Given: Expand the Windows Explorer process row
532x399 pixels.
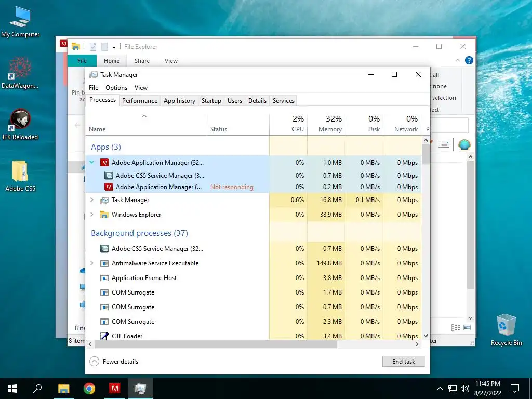Looking at the screenshot, I should (92, 215).
